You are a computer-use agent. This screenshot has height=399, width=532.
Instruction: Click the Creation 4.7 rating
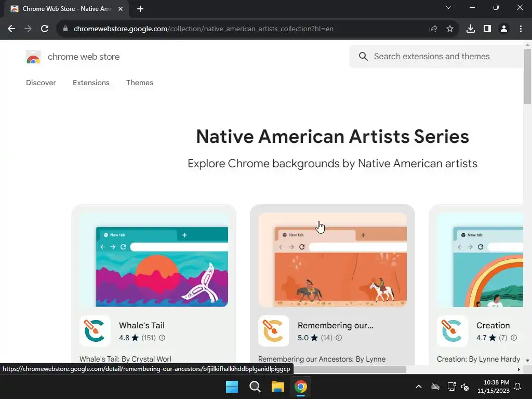pyautogui.click(x=486, y=338)
